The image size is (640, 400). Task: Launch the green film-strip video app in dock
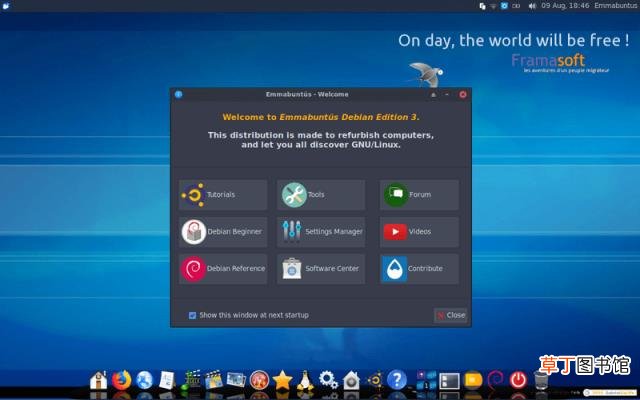[191, 380]
